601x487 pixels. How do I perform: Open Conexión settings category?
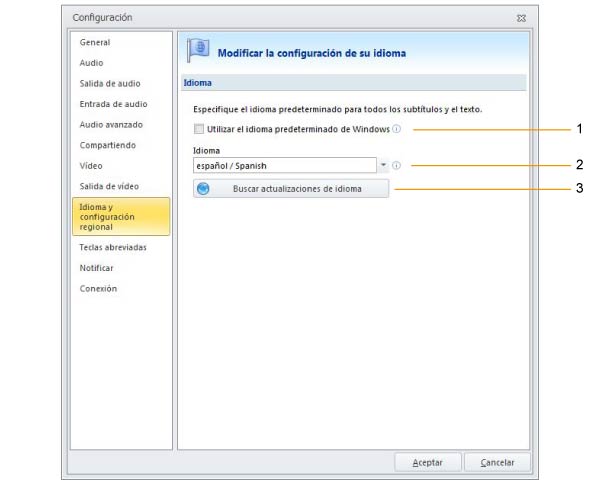click(x=98, y=289)
